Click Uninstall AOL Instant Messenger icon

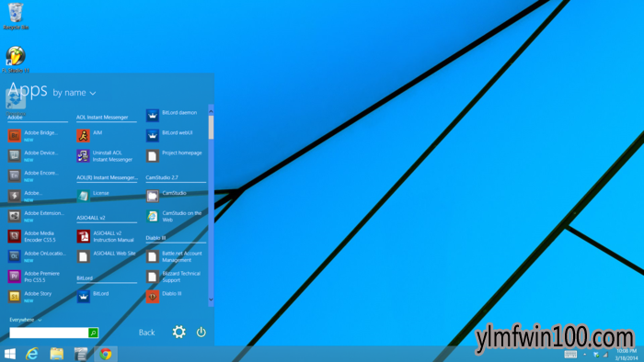pyautogui.click(x=84, y=155)
